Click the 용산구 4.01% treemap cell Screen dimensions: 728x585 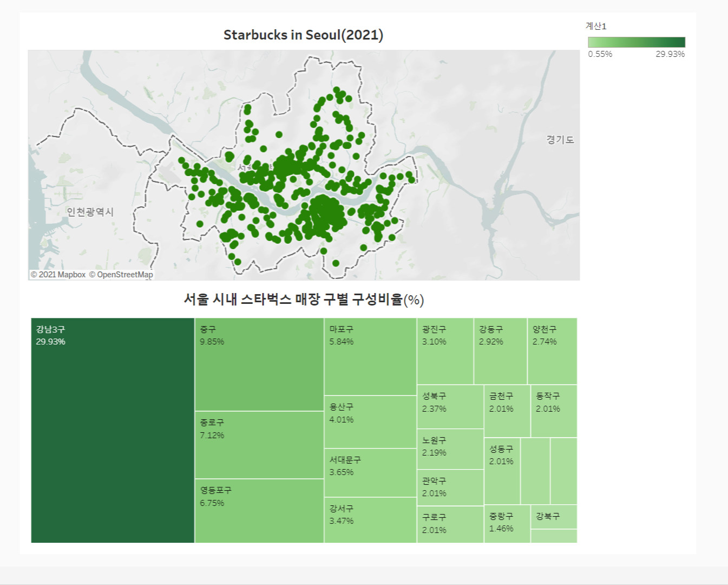[x=370, y=422]
